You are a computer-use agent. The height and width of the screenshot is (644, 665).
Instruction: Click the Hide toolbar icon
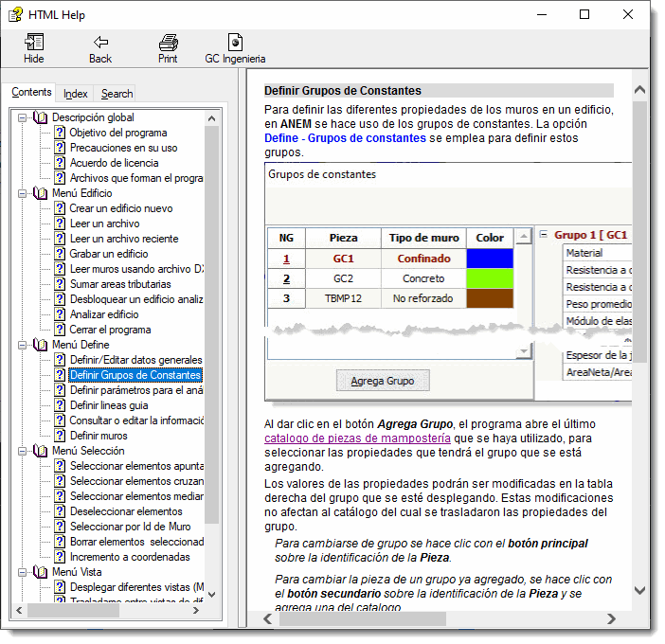(34, 43)
